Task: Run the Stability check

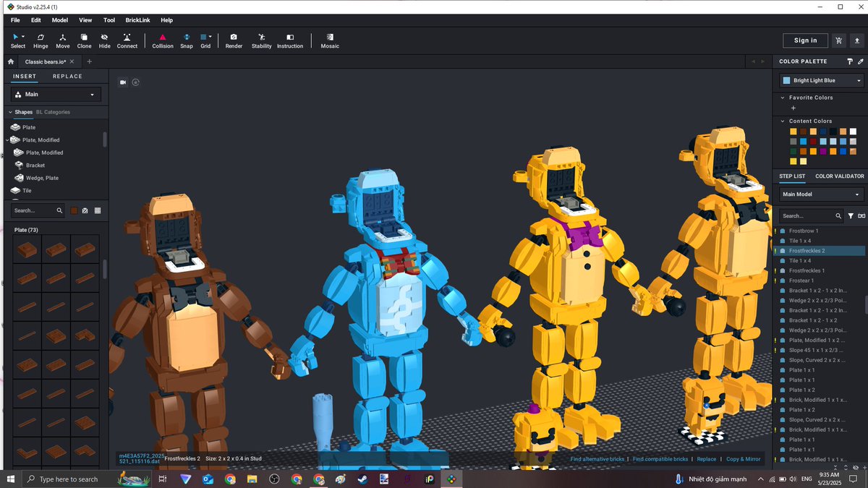Action: pos(262,40)
